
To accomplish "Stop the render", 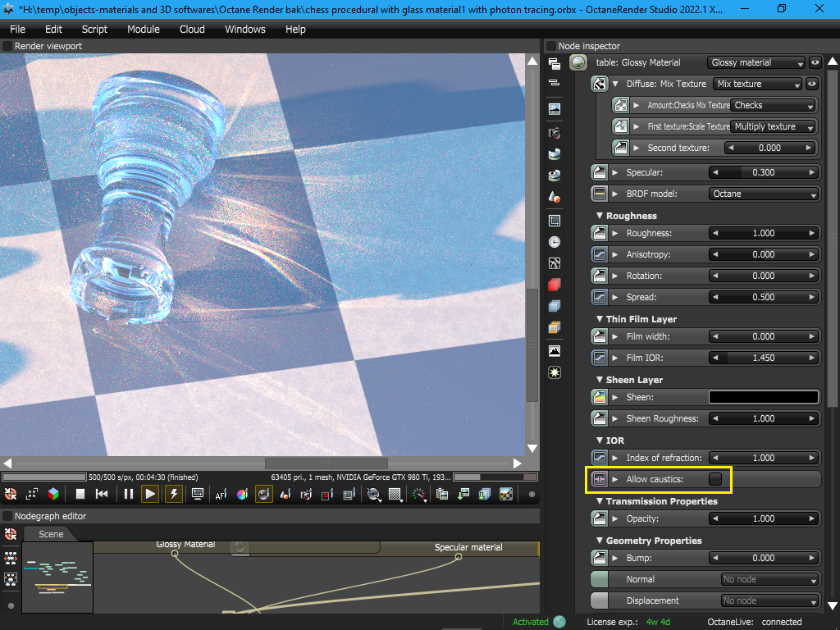I will click(80, 494).
